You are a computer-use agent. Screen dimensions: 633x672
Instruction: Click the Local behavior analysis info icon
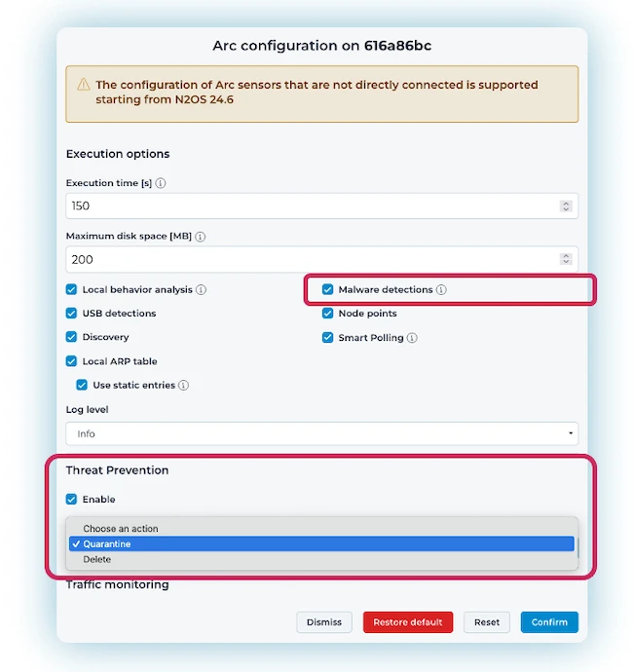pos(201,290)
